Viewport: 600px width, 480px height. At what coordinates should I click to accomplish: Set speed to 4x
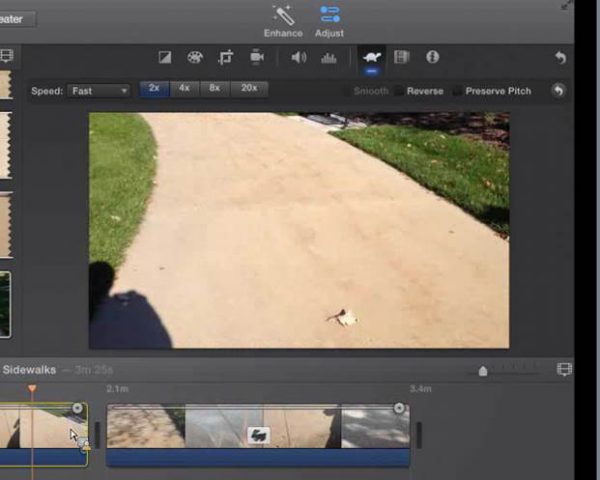click(x=184, y=89)
